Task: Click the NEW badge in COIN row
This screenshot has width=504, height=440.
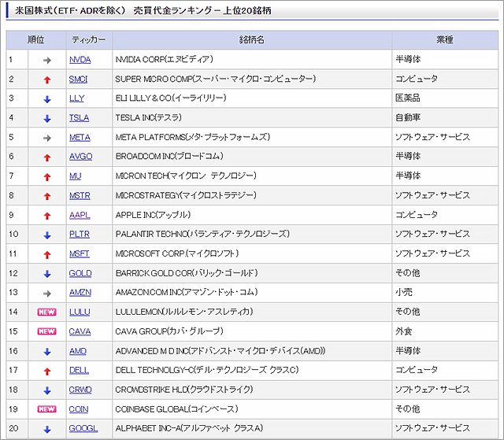Action: pyautogui.click(x=47, y=409)
